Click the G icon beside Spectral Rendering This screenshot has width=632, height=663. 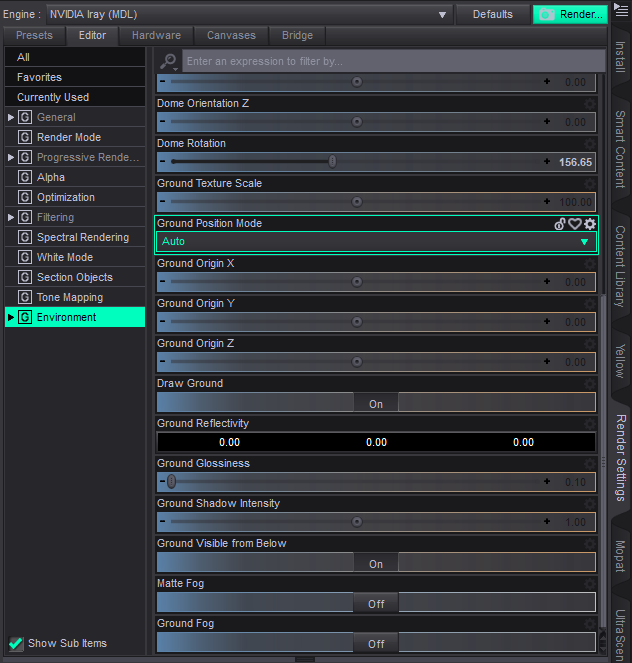(25, 237)
